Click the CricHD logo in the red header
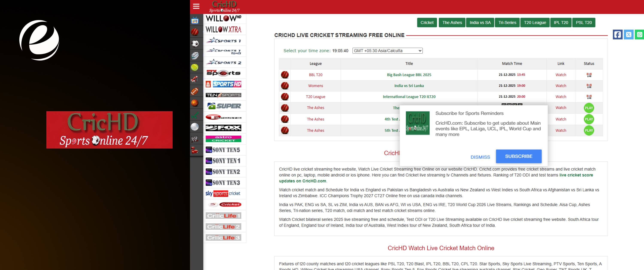The height and width of the screenshot is (270, 644). click(224, 7)
